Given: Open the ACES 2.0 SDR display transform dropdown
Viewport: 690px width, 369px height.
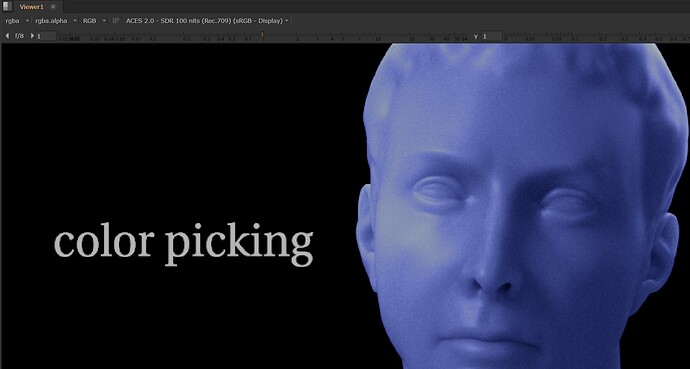Looking at the screenshot, I should (207, 21).
